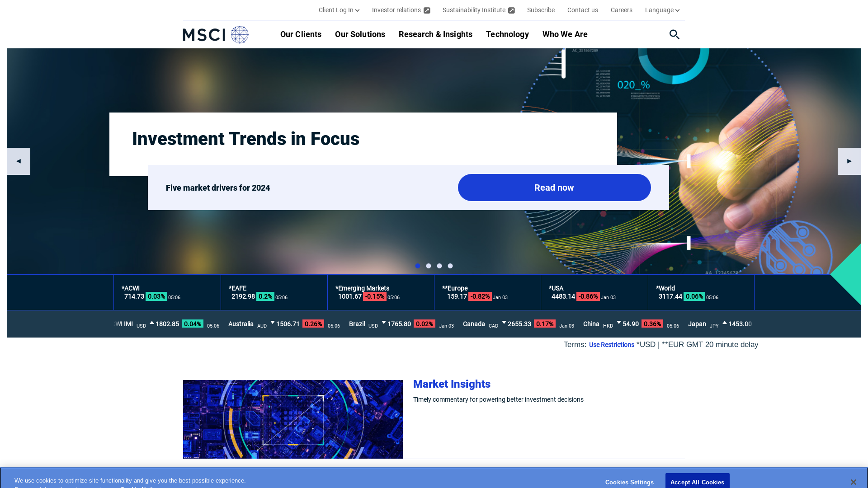Click the Australia AUD ticker entry
Image resolution: width=868 pixels, height=488 pixels.
(x=284, y=324)
